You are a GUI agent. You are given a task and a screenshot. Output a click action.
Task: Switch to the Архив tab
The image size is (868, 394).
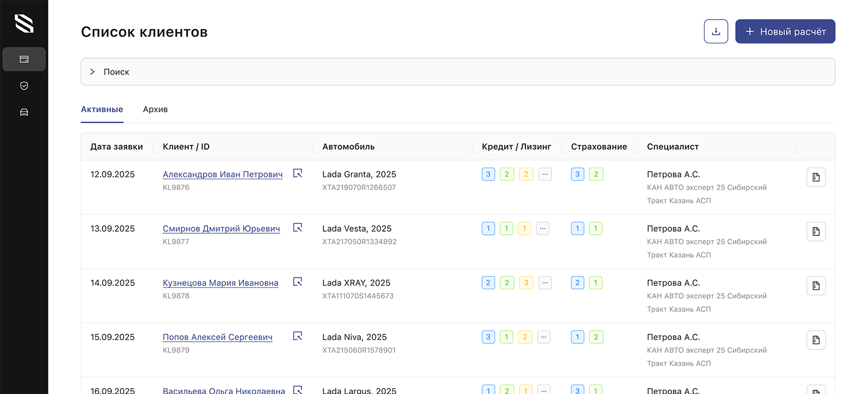click(x=155, y=109)
